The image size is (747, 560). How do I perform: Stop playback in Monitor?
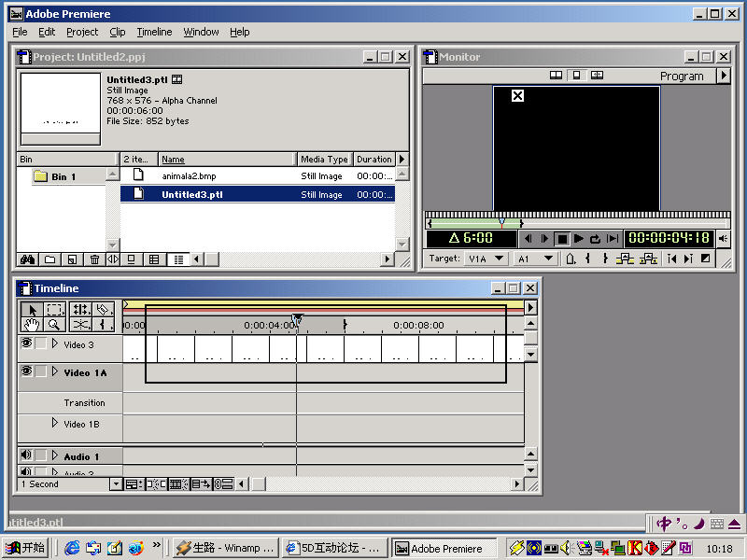click(562, 239)
